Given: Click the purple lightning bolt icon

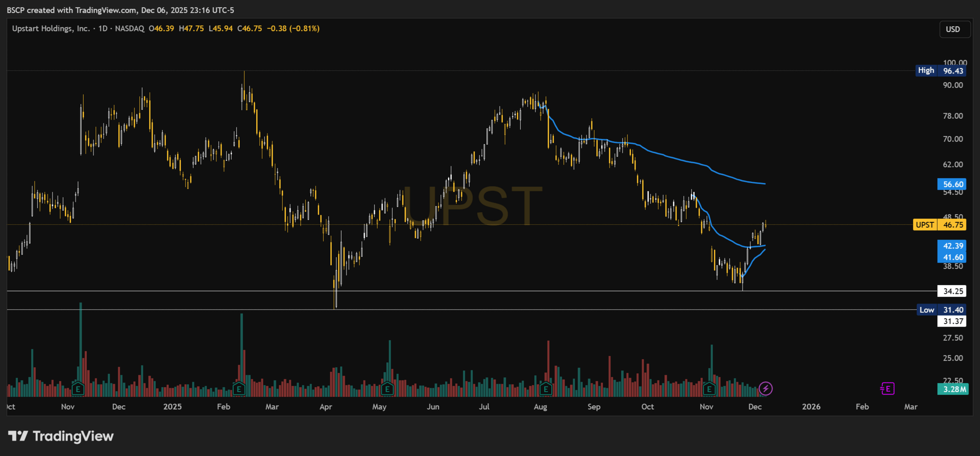Looking at the screenshot, I should tap(766, 389).
